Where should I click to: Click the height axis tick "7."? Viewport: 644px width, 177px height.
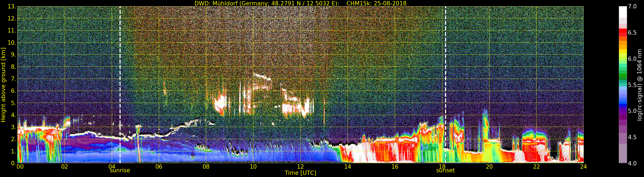14,79
